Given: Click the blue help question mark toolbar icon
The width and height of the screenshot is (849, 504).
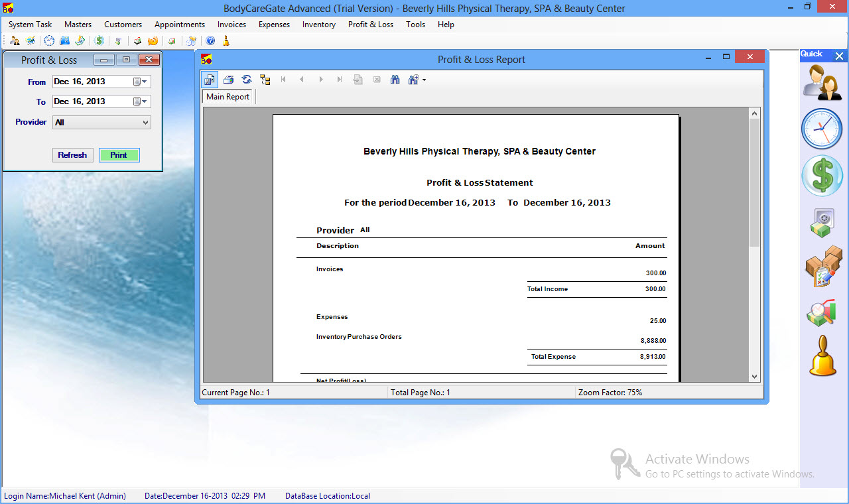Looking at the screenshot, I should (210, 41).
